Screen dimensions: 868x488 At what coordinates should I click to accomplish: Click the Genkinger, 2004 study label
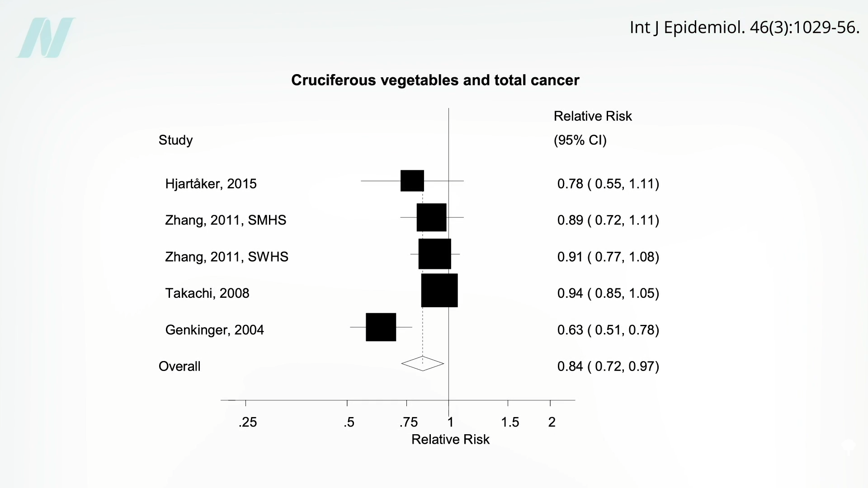(214, 330)
